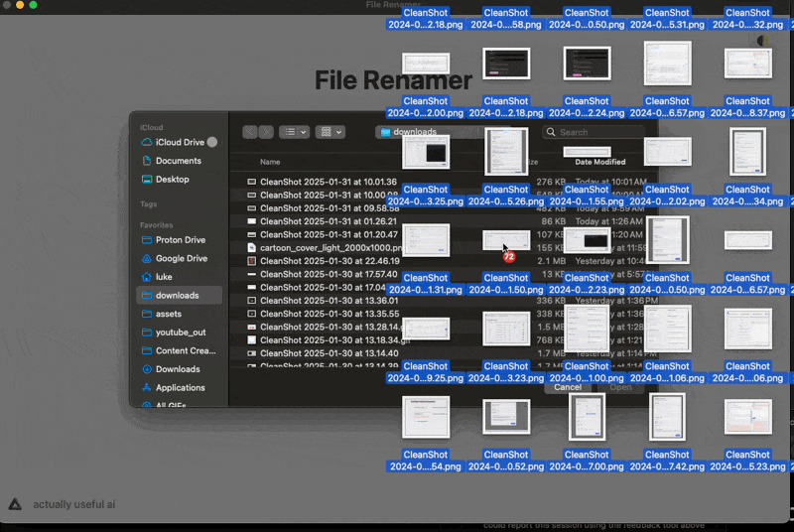The width and height of the screenshot is (794, 532).
Task: Click file icon of CleanShot 2025-01-30 at 22.46.19
Action: click(252, 261)
